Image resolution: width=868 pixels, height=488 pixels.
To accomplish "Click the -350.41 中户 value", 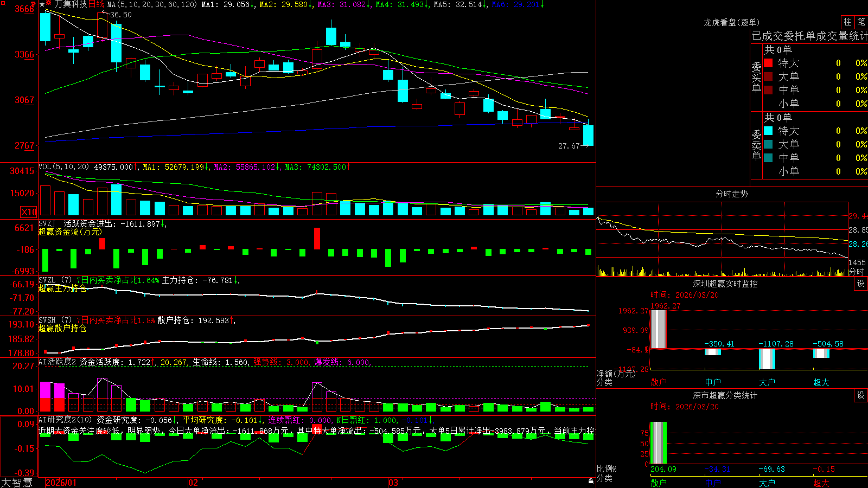I will pyautogui.click(x=719, y=344).
